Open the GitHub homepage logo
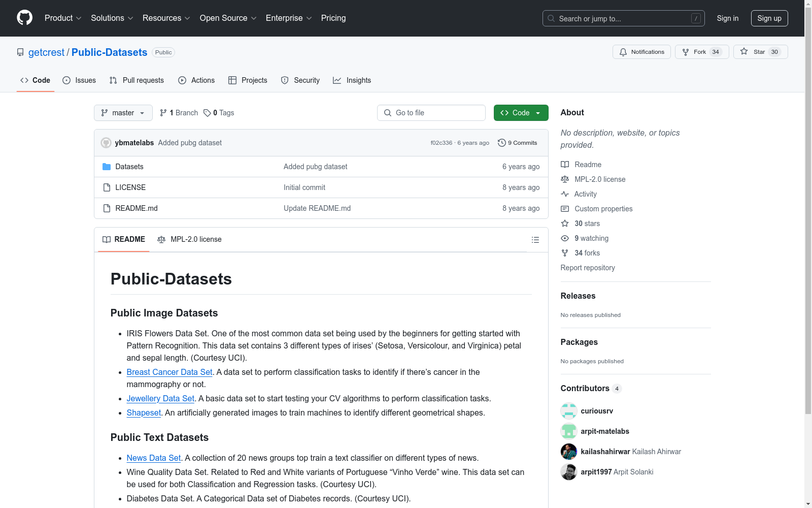This screenshot has height=508, width=812. (x=24, y=18)
